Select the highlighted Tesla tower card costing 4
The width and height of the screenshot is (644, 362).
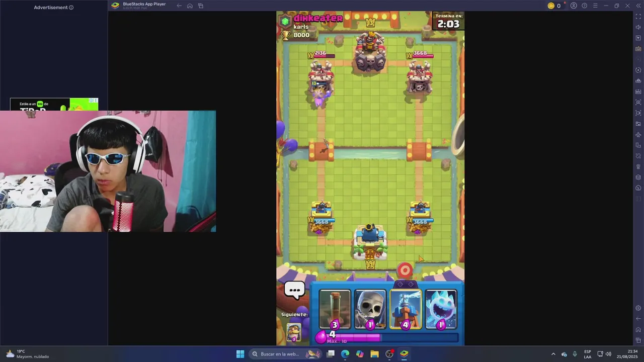pos(406,309)
